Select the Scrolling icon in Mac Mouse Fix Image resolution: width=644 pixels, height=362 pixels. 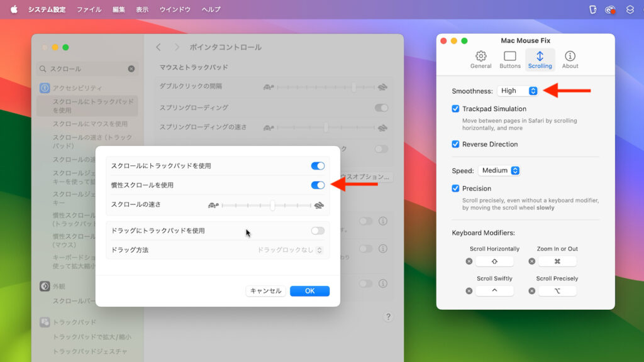540,58
